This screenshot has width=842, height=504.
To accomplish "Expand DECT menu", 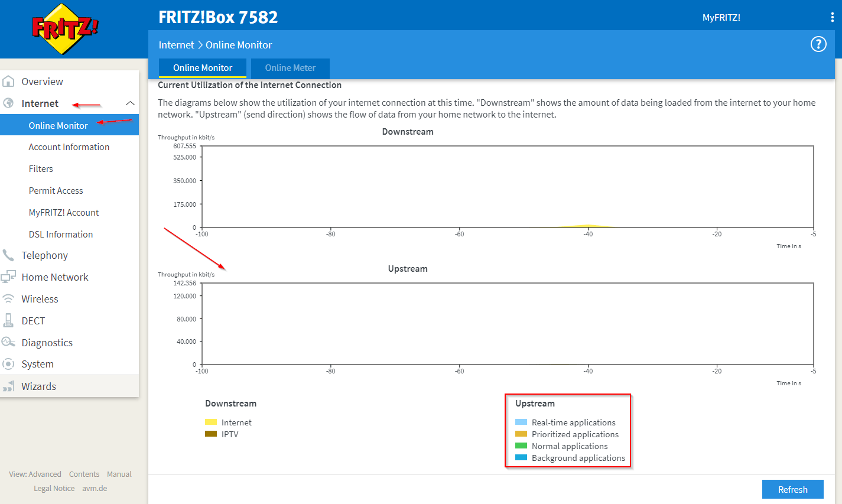I will coord(33,321).
